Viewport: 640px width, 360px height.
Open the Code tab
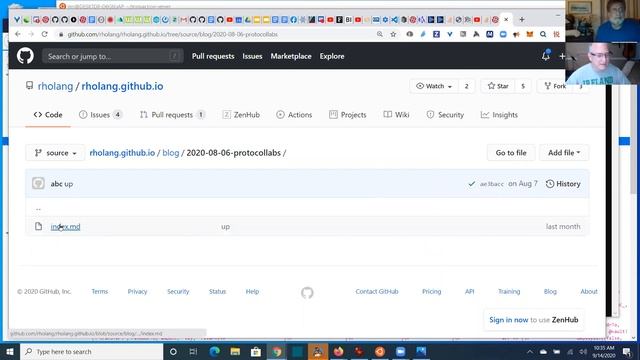tap(48, 115)
